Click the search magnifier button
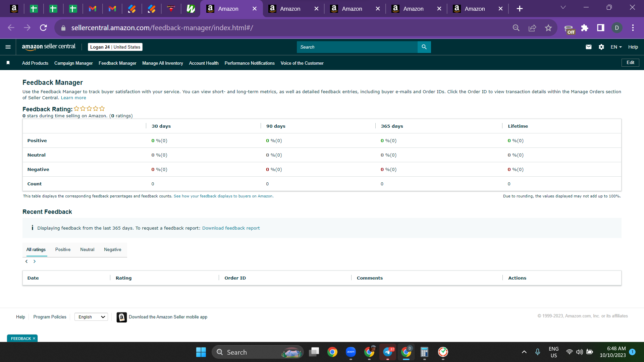This screenshot has width=644, height=362. [424, 47]
